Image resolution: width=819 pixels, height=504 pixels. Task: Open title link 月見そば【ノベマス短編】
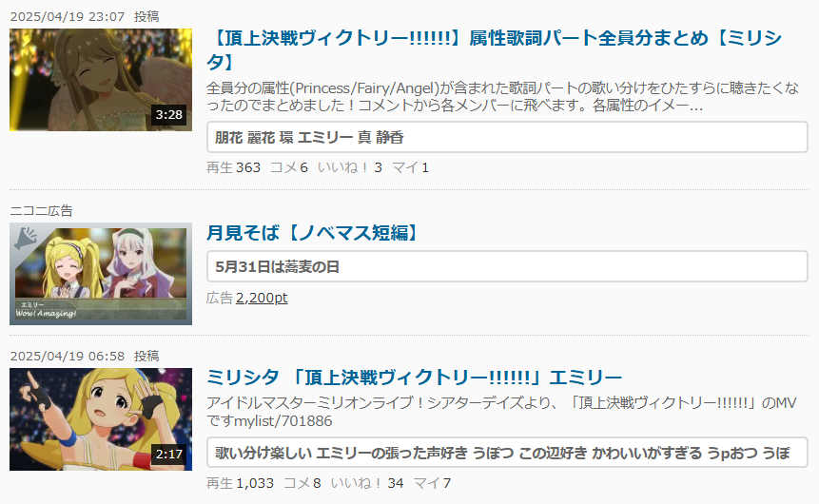[313, 232]
